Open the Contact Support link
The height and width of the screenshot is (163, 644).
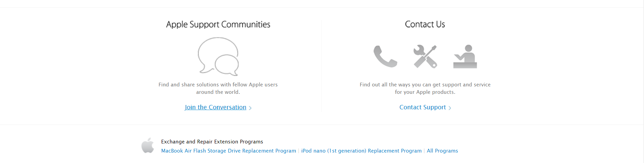point(423,107)
